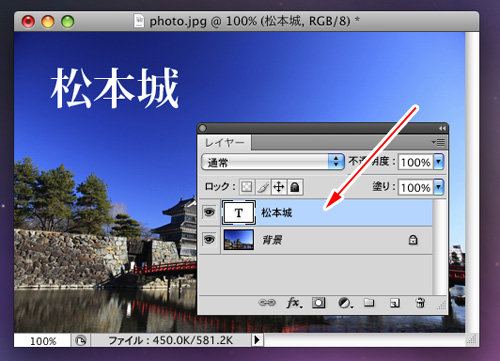The height and width of the screenshot is (361, 500).
Task: Lock all layer attributes
Action: pos(295,187)
